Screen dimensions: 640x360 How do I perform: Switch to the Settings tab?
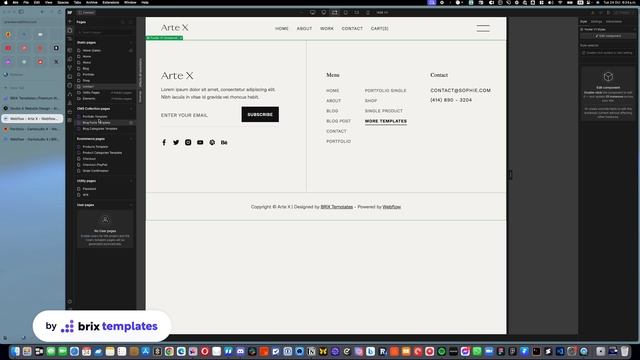coord(596,22)
